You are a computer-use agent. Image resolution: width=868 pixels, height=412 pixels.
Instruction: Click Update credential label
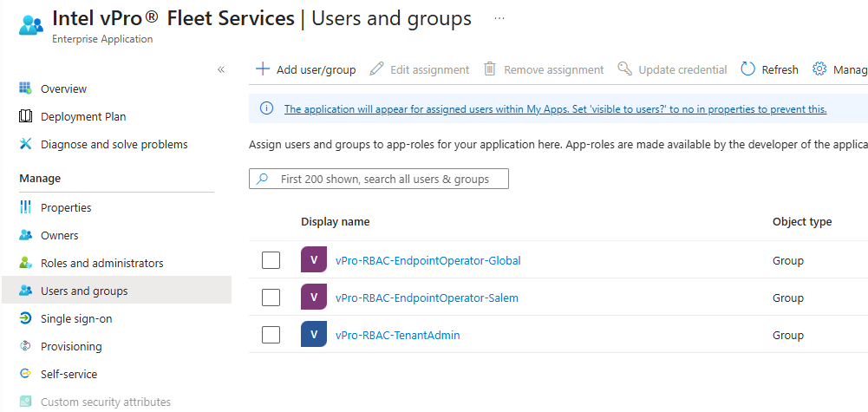[x=682, y=69]
